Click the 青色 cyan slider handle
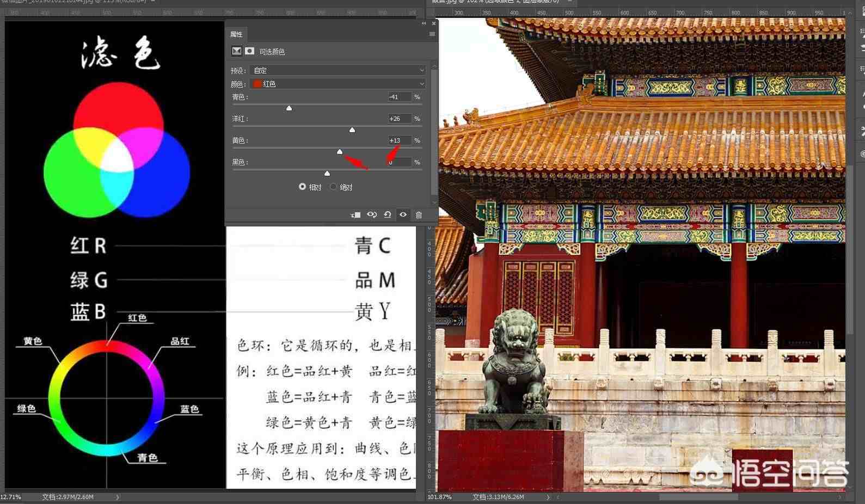Screen dimensions: 865x504 click(x=289, y=108)
